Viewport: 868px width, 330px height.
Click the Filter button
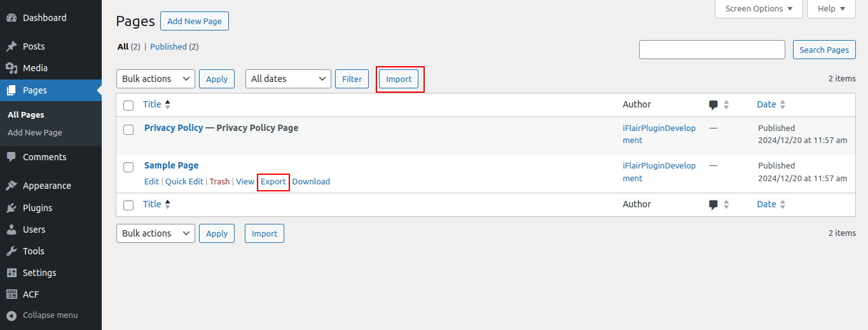coord(352,79)
